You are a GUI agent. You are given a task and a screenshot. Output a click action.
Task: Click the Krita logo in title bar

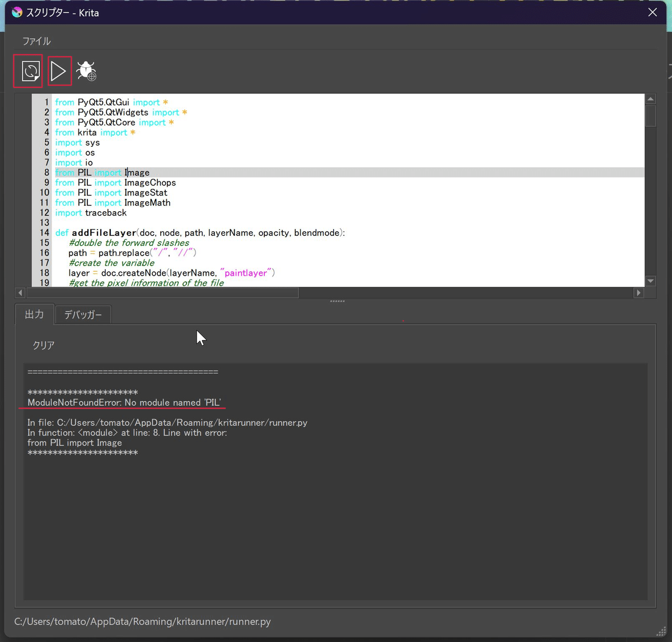tap(17, 12)
